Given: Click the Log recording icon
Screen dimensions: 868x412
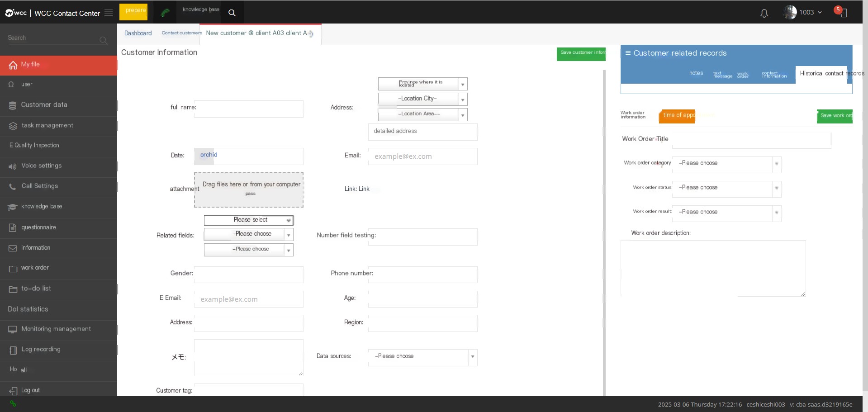Looking at the screenshot, I should point(13,350).
